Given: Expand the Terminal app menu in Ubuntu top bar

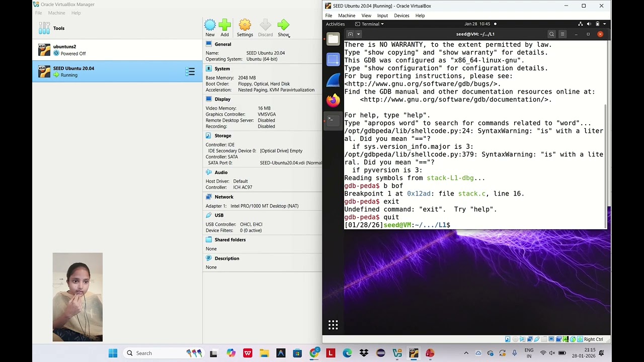Looking at the screenshot, I should [x=369, y=24].
